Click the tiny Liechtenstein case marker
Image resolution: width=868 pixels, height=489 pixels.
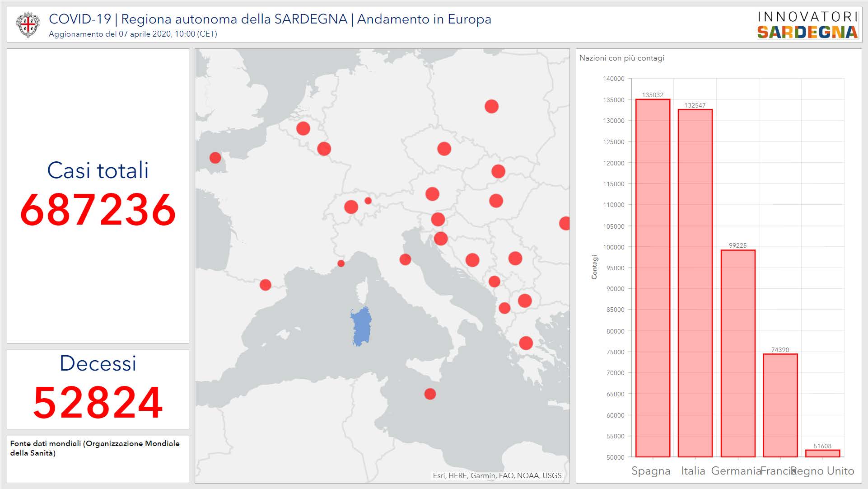(368, 201)
